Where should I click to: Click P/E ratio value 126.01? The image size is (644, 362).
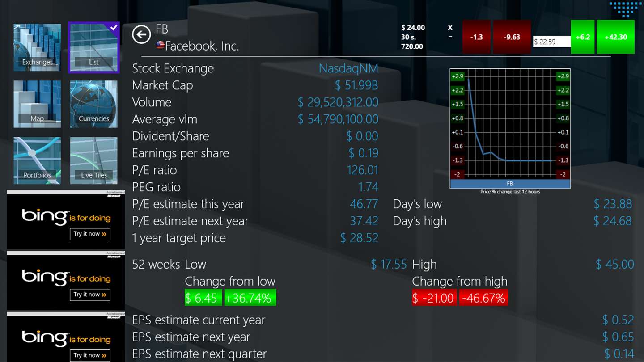tap(363, 170)
